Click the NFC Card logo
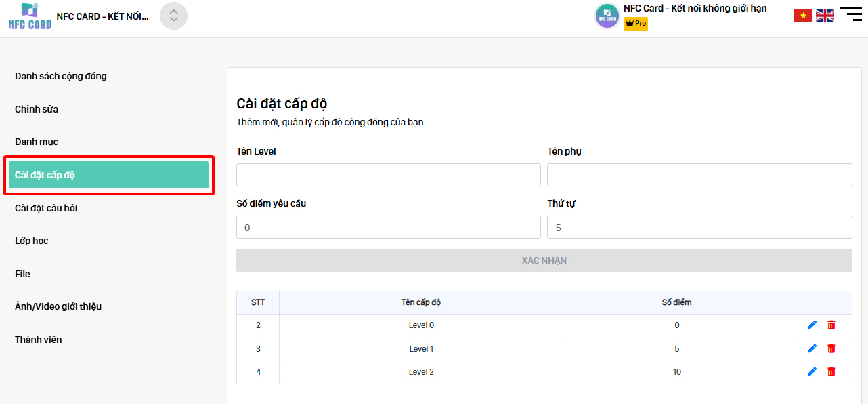The width and height of the screenshot is (868, 404). coord(30,16)
